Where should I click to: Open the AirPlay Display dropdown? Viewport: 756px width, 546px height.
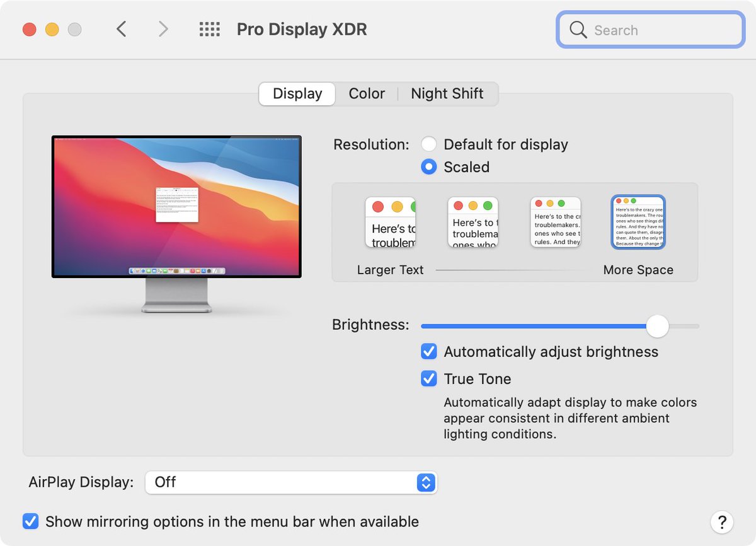click(291, 482)
